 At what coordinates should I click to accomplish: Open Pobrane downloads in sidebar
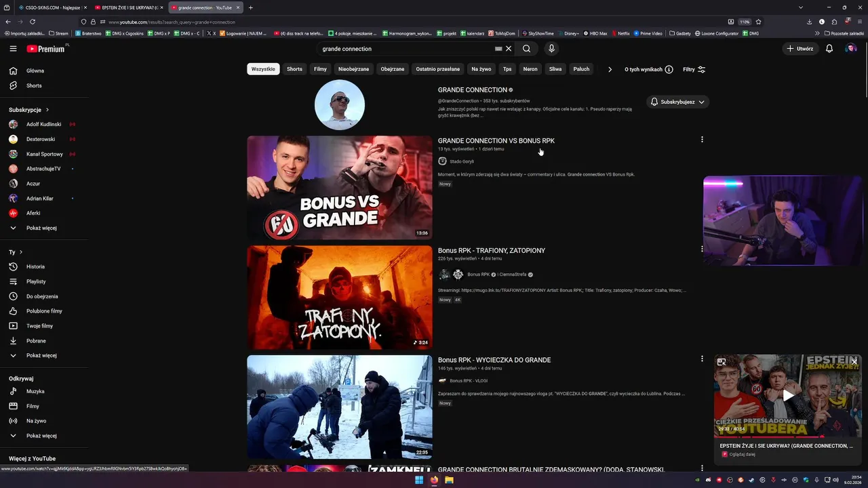pos(44,341)
